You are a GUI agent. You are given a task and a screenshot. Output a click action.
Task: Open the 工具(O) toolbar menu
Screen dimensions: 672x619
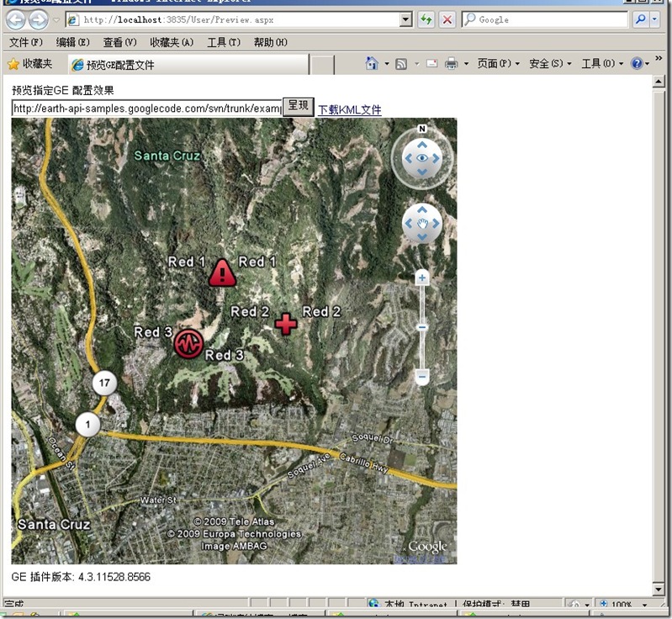click(601, 63)
